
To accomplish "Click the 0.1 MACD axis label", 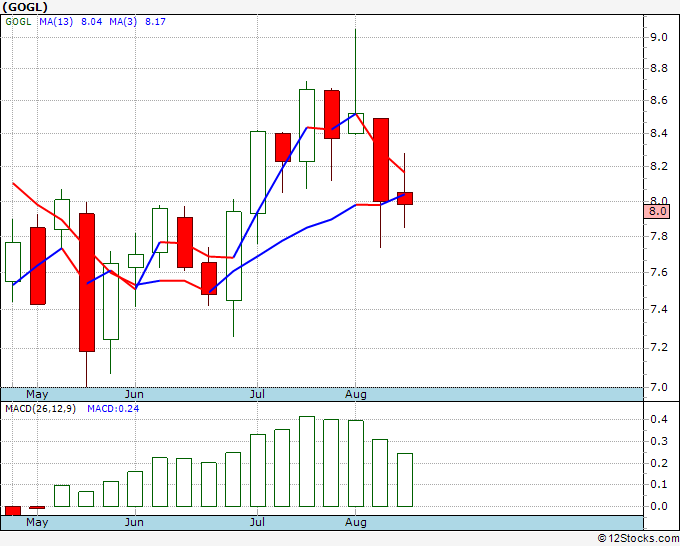I will 658,484.
